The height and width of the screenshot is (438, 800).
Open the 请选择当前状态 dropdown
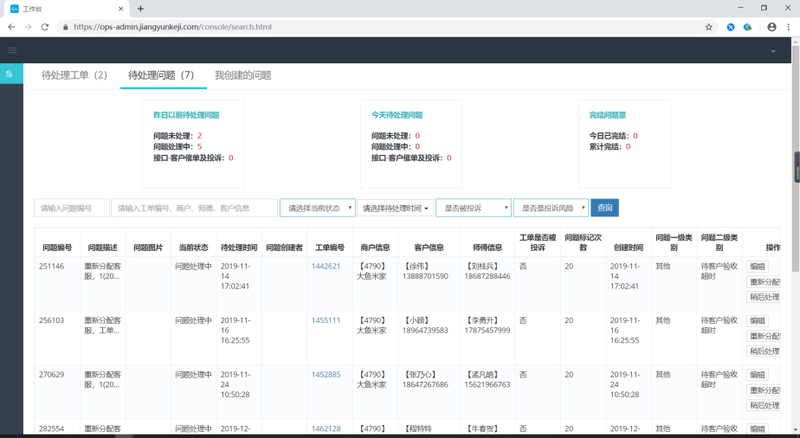click(x=317, y=208)
